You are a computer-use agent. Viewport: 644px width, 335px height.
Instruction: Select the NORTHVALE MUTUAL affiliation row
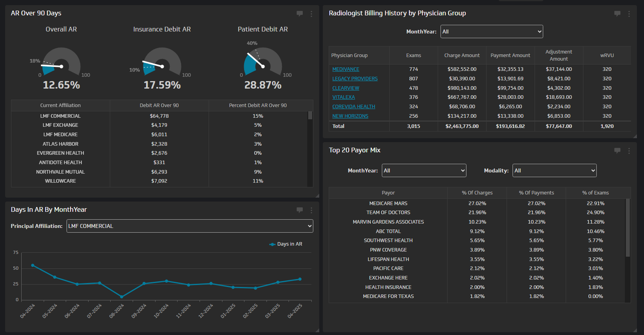(x=159, y=172)
